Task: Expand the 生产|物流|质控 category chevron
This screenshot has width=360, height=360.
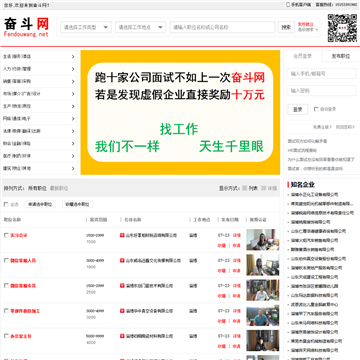Action: click(x=73, y=106)
